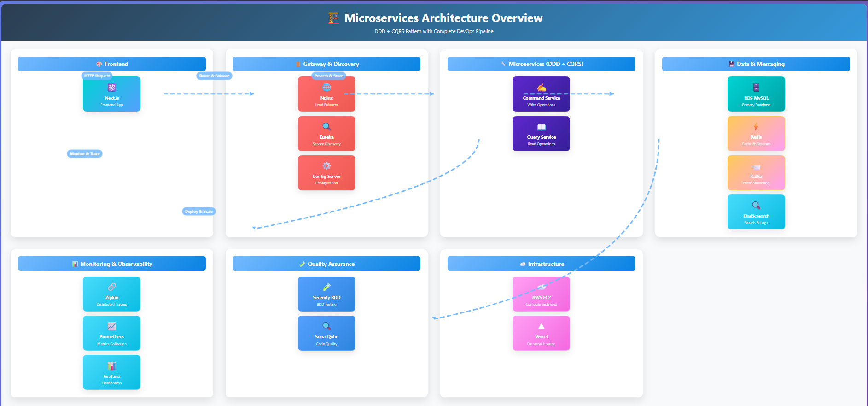Viewport: 868px width, 406px height.
Task: Click the 'Service Discovery' subtitle text
Action: [x=326, y=144]
